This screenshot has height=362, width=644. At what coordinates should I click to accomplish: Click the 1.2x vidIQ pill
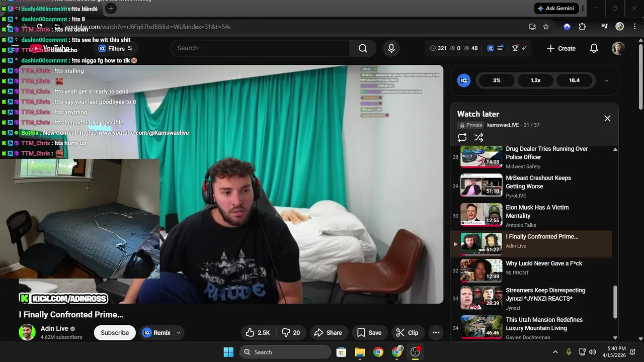pos(536,80)
